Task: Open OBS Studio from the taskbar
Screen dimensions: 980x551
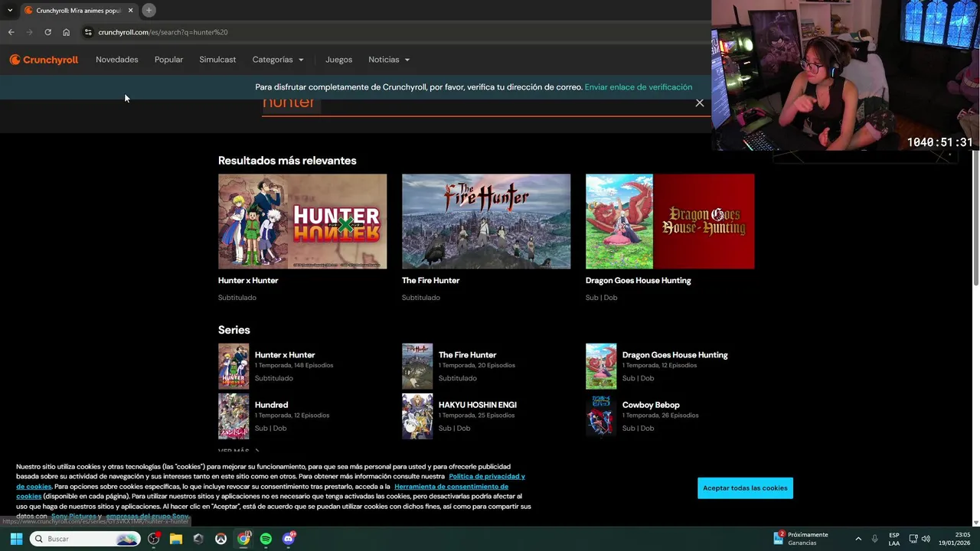Action: coord(154,539)
